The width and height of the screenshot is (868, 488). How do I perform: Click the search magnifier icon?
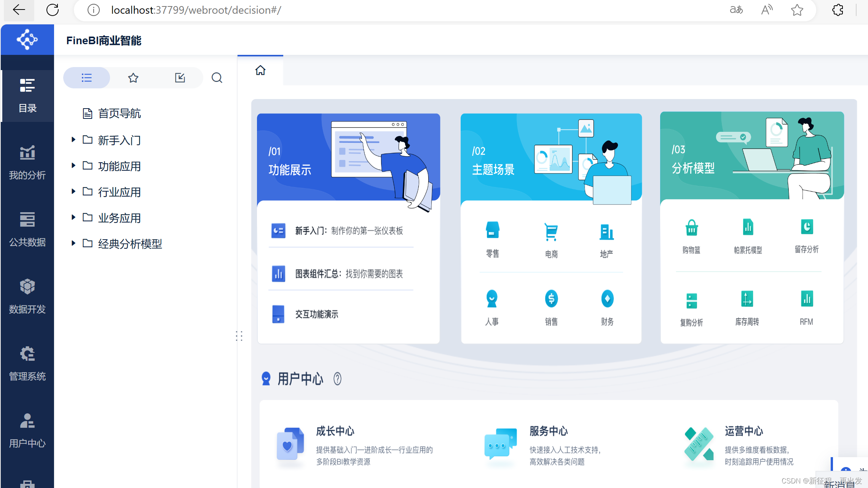tap(217, 78)
